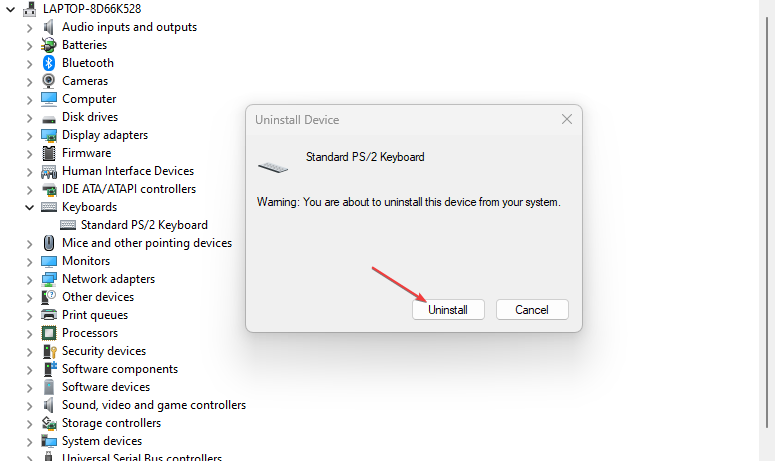Click the Network adapters icon

(x=49, y=279)
